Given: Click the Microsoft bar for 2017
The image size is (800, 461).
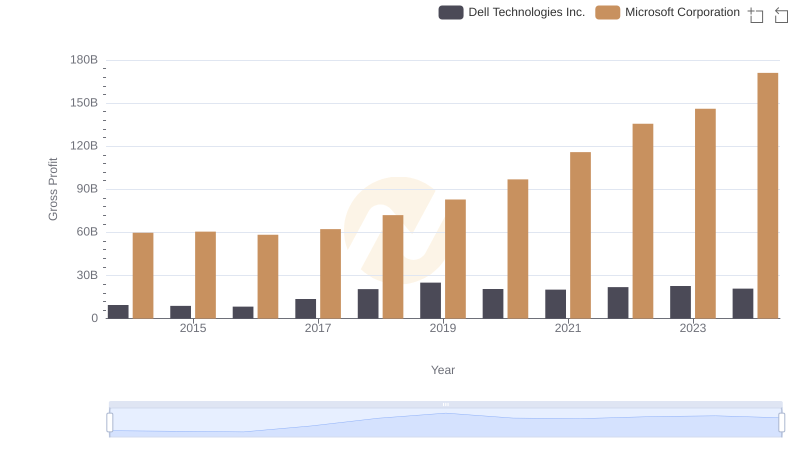Looking at the screenshot, I should click(x=331, y=274).
